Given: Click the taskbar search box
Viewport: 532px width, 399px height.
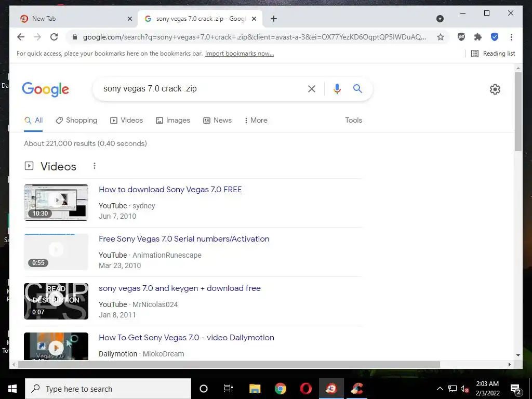Looking at the screenshot, I should tap(108, 389).
